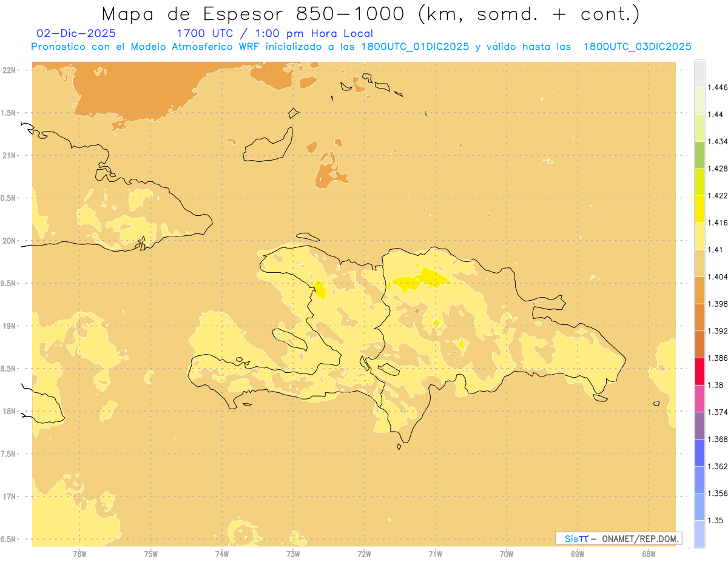
Task: Click the legend value '1.368'
Action: (x=717, y=439)
